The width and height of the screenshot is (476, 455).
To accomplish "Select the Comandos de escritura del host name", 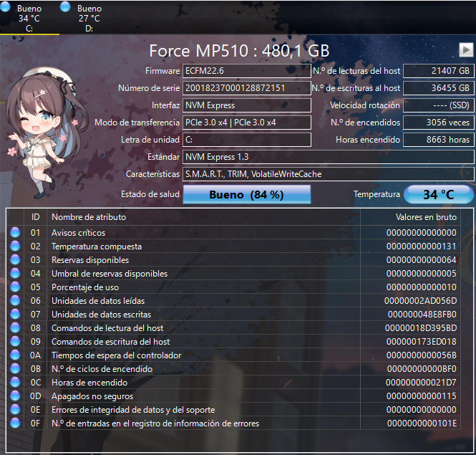I will point(111,342).
